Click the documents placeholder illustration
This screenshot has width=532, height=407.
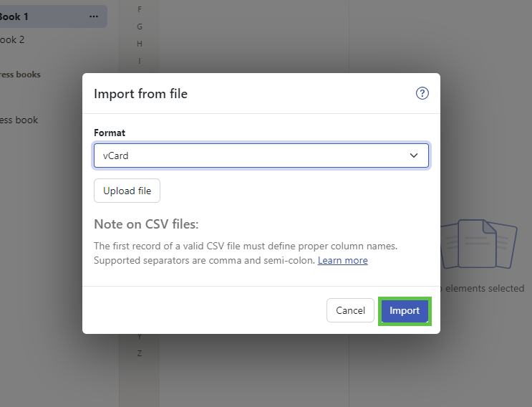[479, 244]
